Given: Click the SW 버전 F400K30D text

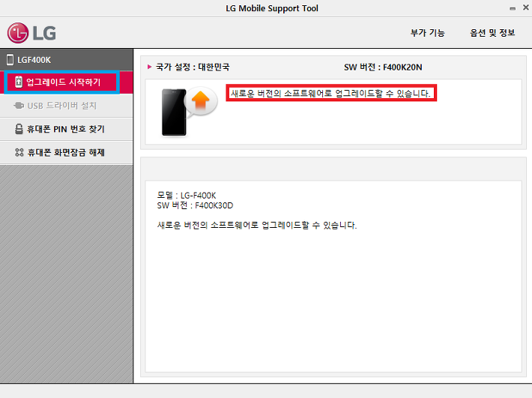Looking at the screenshot, I should 195,205.
